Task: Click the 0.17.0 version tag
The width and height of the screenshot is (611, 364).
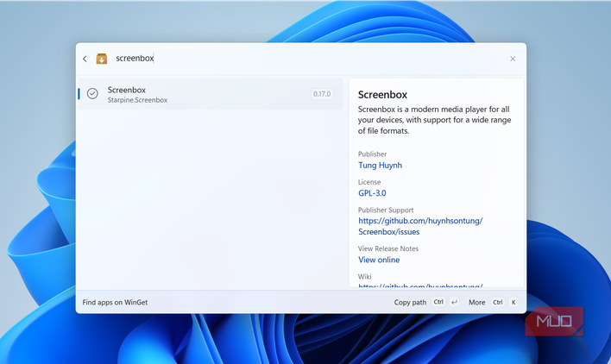Action: (x=322, y=94)
